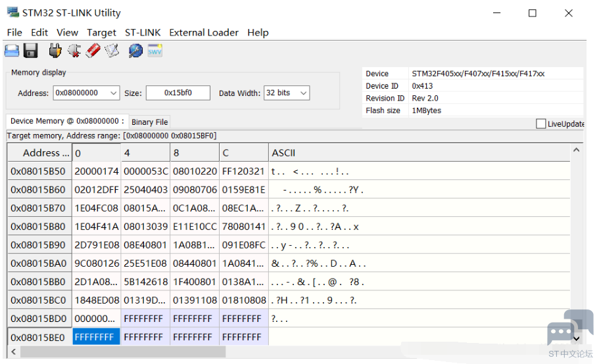Click cell value FF120321
This screenshot has width=599, height=364.
(x=244, y=171)
